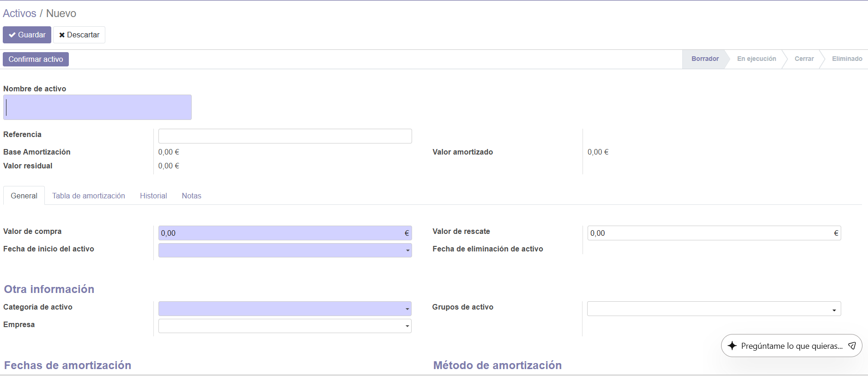Select the En ejecución status step
The width and height of the screenshot is (868, 376).
point(756,59)
